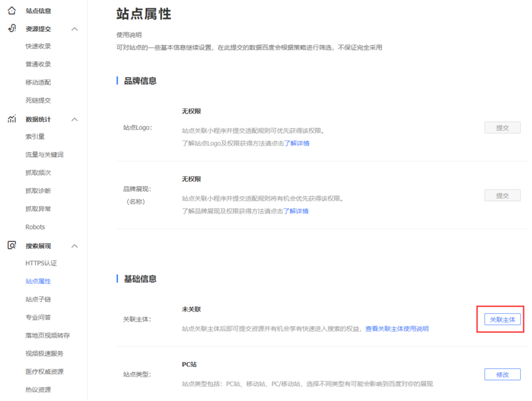
Task: Open 查看关联主体使用说明 link
Action: tap(397, 329)
